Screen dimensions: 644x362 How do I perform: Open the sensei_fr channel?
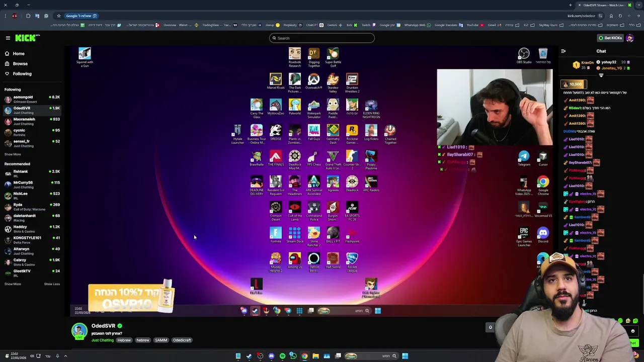click(32, 143)
